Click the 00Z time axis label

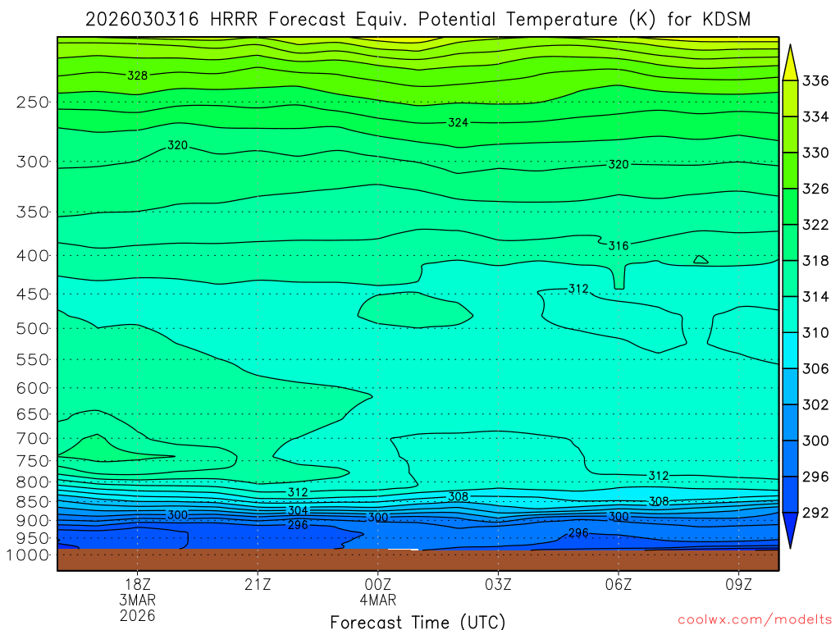point(377,584)
